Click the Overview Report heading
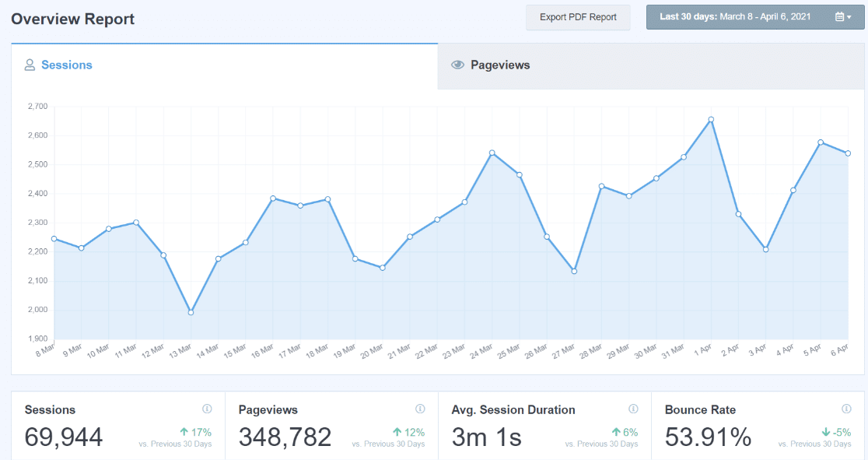The height and width of the screenshot is (460, 868). [73, 19]
